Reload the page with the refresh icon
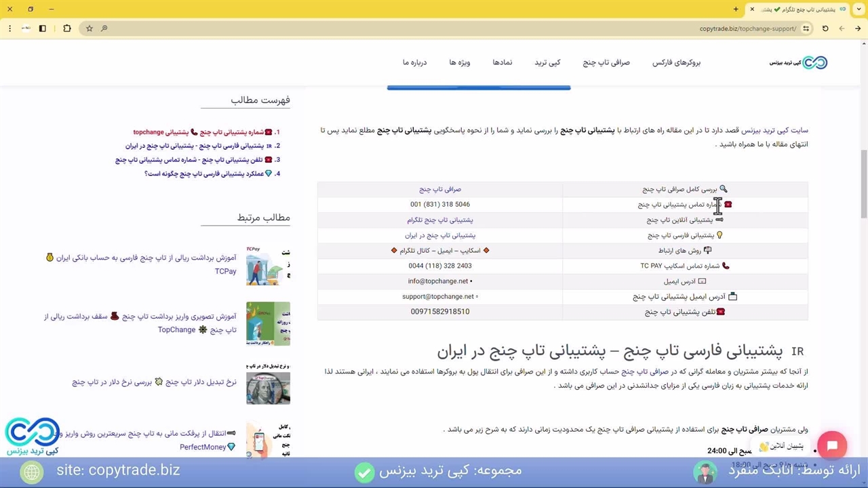The width and height of the screenshot is (868, 488). coord(825,28)
